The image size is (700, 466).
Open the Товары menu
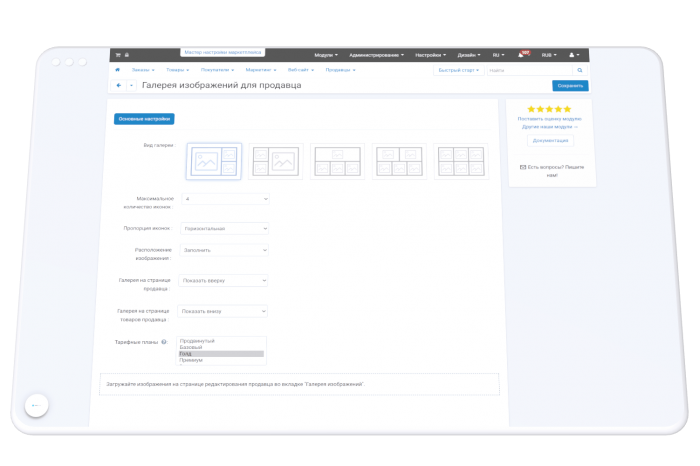pos(178,70)
